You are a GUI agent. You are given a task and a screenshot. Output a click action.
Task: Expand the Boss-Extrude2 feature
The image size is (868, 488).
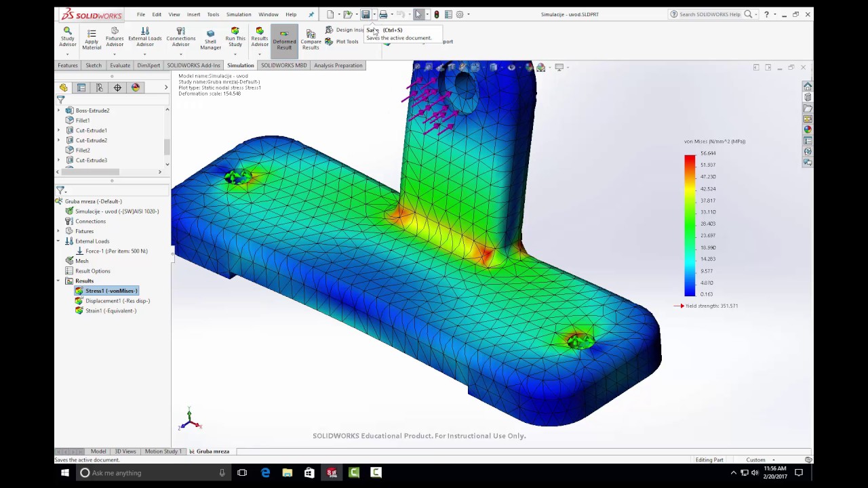(58, 110)
